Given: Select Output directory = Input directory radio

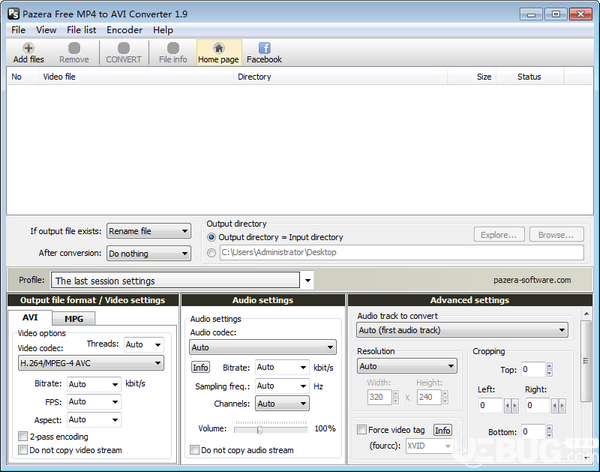Looking at the screenshot, I should click(211, 237).
